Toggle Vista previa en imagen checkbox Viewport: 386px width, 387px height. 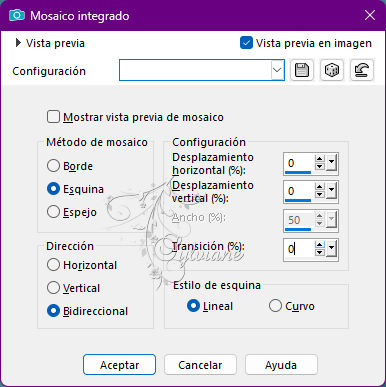click(246, 43)
